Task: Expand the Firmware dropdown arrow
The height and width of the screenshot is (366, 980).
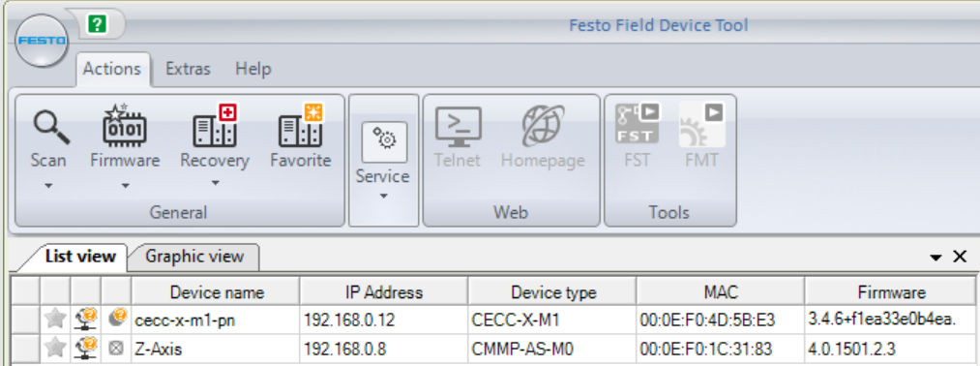Action: (125, 186)
